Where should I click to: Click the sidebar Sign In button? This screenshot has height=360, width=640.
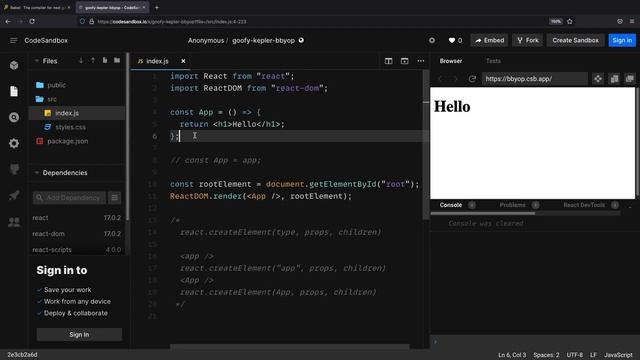tap(79, 334)
